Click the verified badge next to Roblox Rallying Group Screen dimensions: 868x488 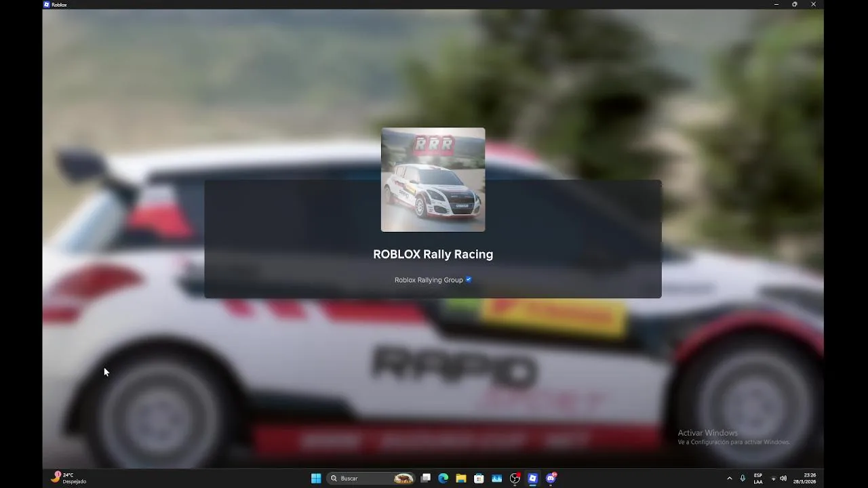coord(469,279)
